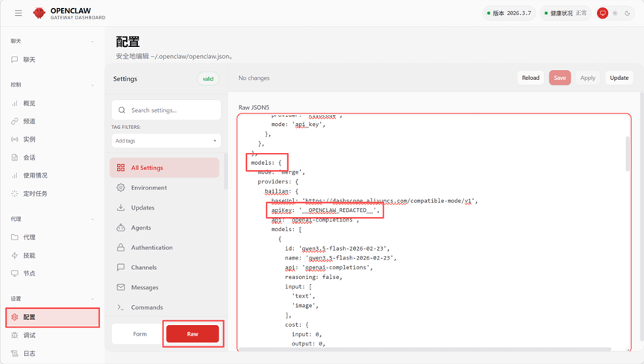Click the Messages envelope icon

(121, 287)
